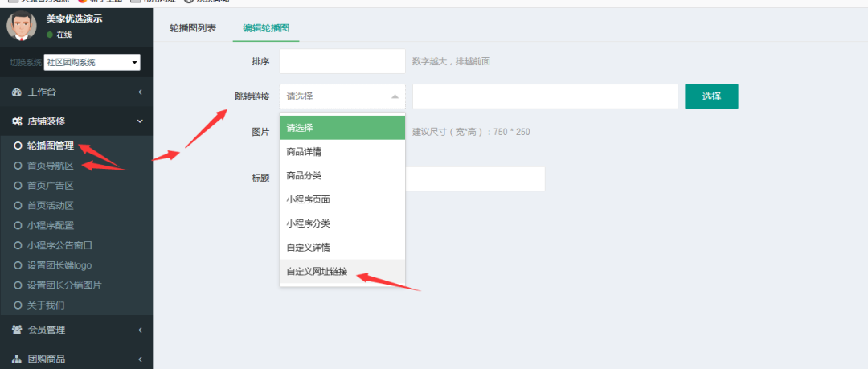The height and width of the screenshot is (369, 868).
Task: Click the 排序 input field
Action: [342, 61]
